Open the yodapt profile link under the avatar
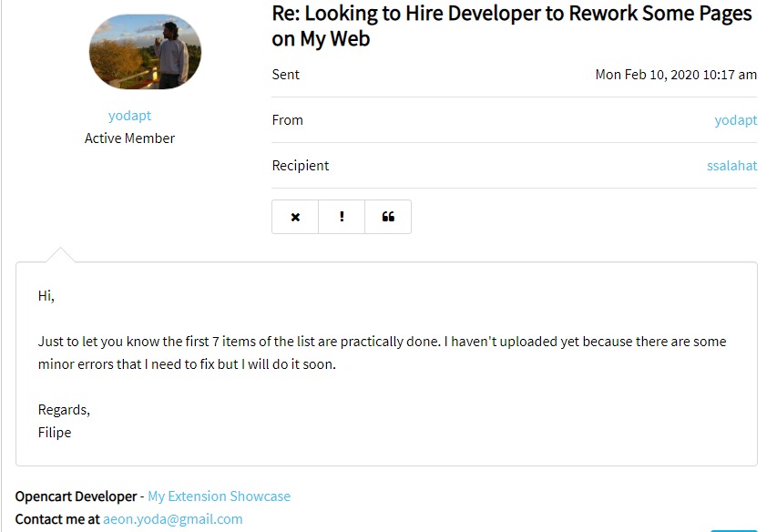The width and height of the screenshot is (777, 532). (129, 116)
